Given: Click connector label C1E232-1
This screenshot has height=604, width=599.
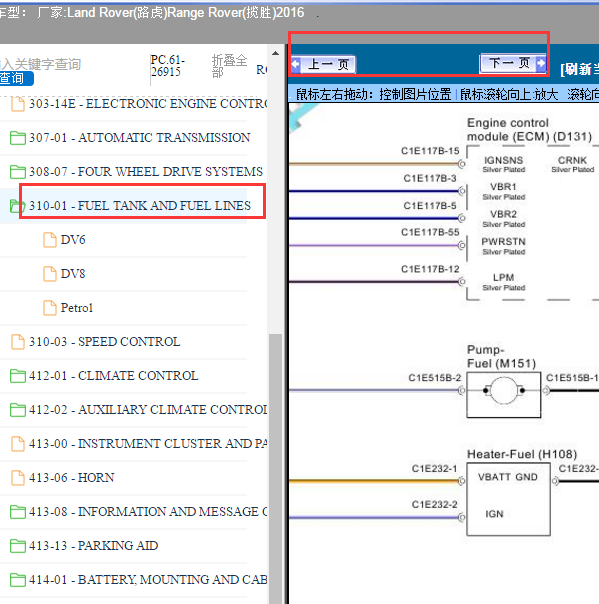Looking at the screenshot, I should [435, 468].
